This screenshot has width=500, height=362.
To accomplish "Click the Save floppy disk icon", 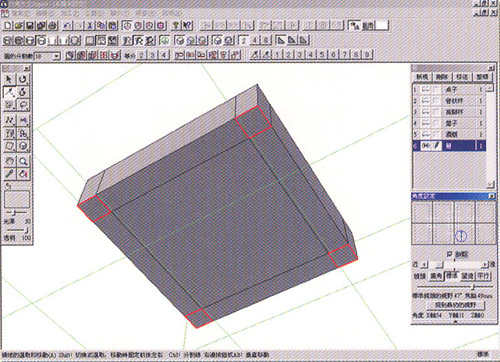I will (x=30, y=26).
